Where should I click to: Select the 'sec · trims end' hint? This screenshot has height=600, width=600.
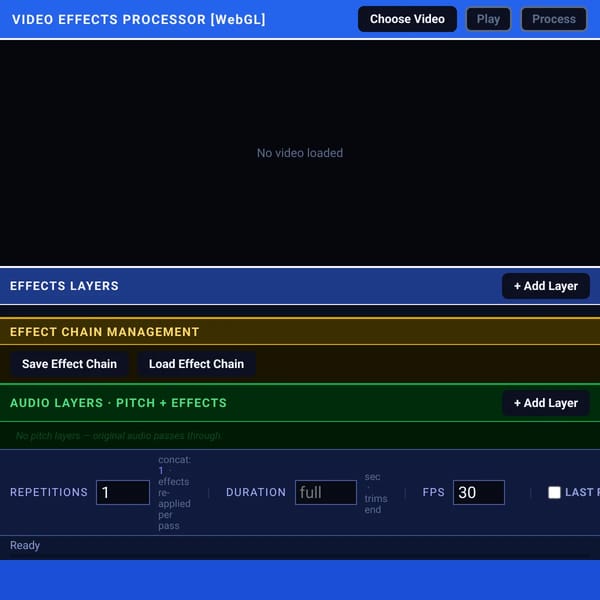(x=376, y=493)
